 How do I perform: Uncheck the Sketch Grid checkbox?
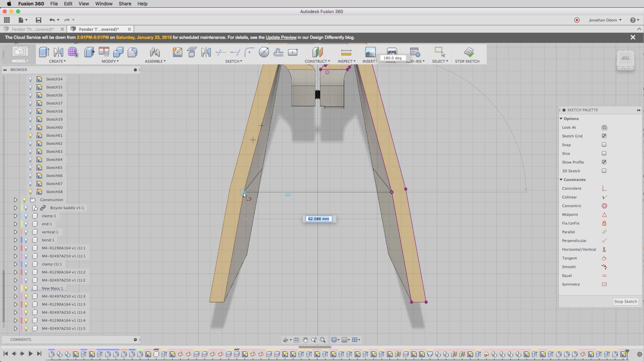pos(604,136)
